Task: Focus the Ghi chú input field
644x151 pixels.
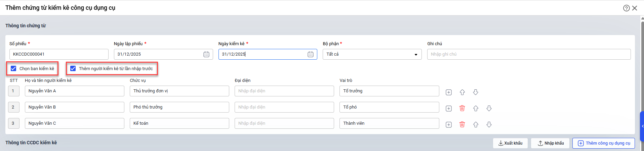Action: coord(528,54)
